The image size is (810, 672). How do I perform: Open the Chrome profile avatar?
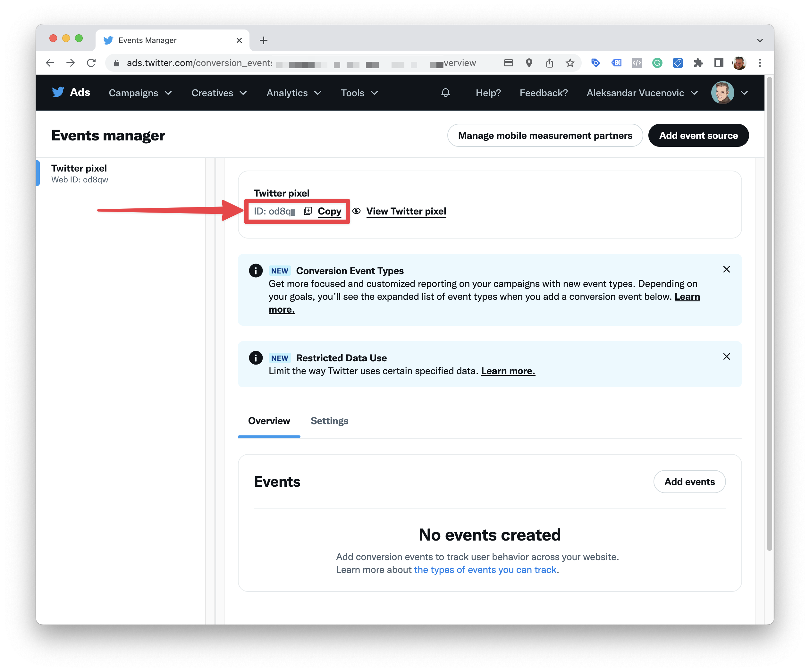point(739,63)
